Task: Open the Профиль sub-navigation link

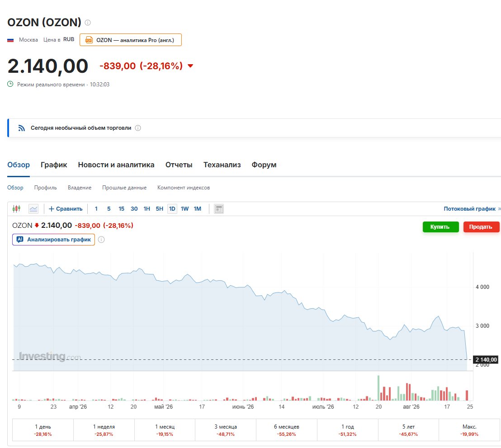Action: click(x=45, y=188)
